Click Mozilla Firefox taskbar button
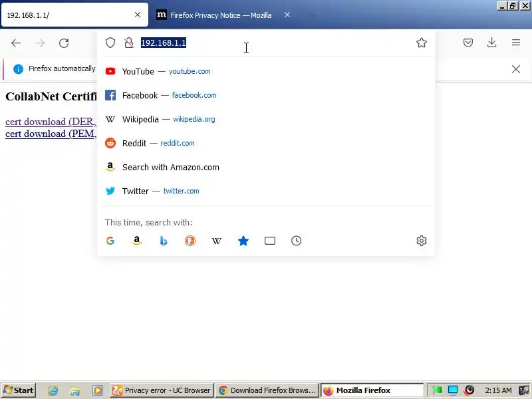The image size is (532, 399). click(372, 390)
